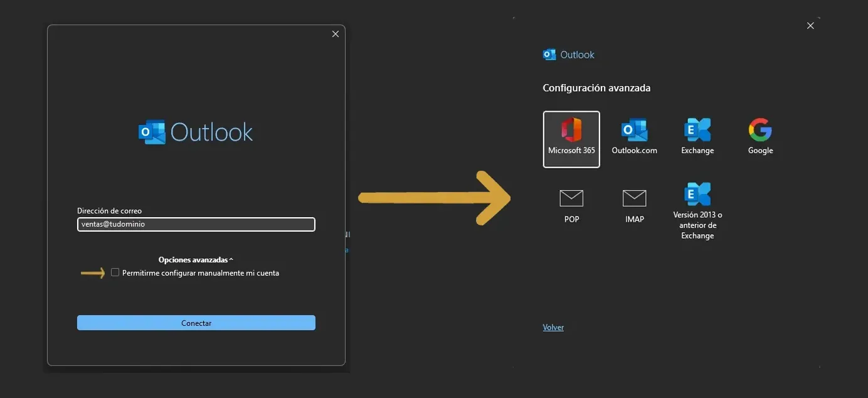Screen dimensions: 868x398
Task: Enable Permitirme configurar manualmente mi cuenta
Action: [x=115, y=272]
